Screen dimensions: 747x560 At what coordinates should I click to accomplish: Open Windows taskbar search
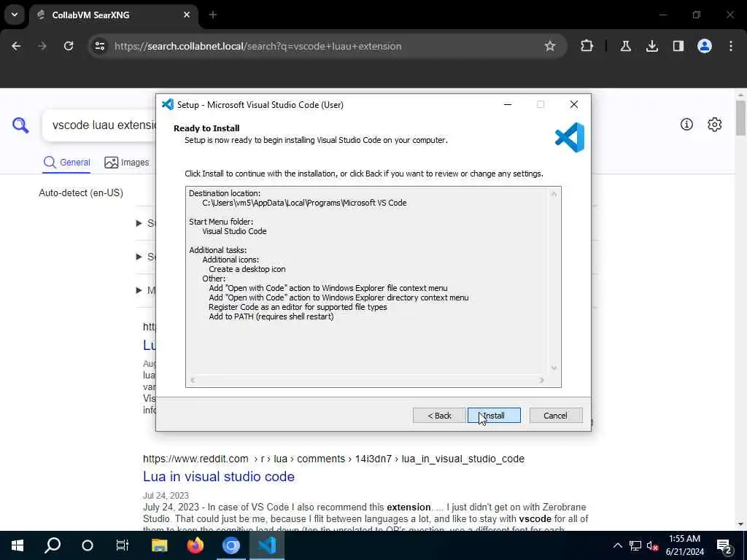point(53,545)
